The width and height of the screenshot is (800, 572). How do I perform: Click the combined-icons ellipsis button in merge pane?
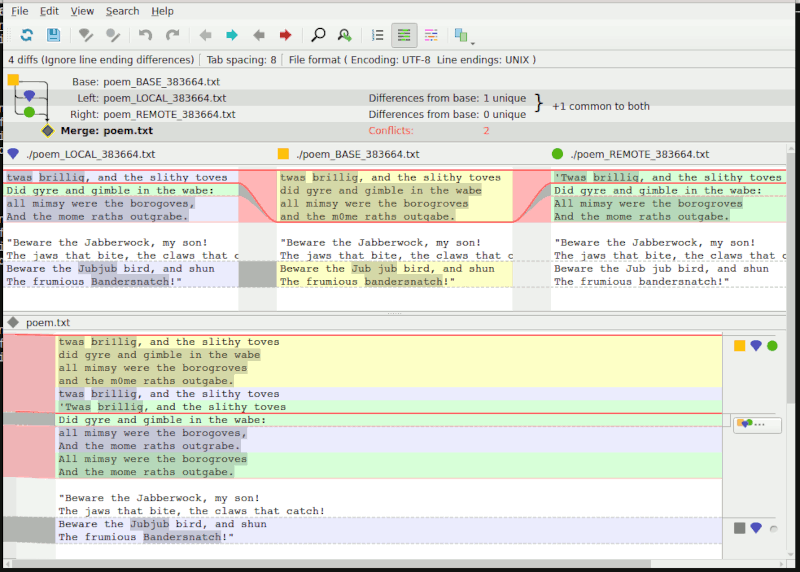pyautogui.click(x=757, y=425)
